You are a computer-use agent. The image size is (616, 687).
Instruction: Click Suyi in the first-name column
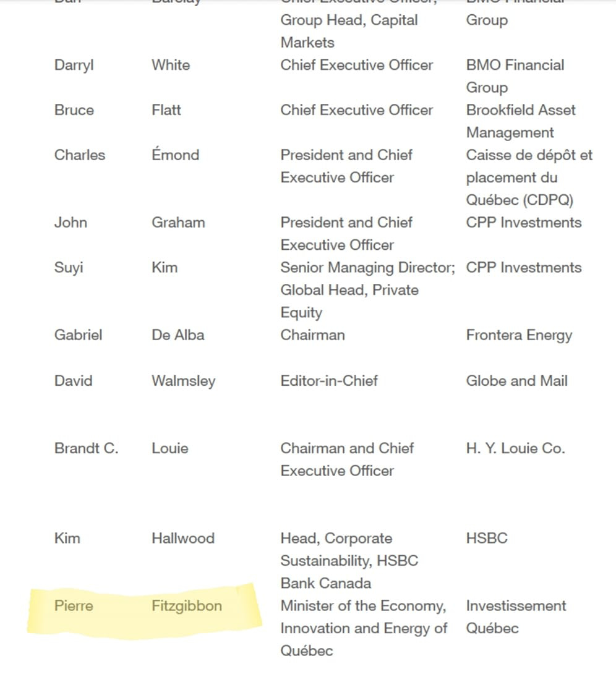69,268
